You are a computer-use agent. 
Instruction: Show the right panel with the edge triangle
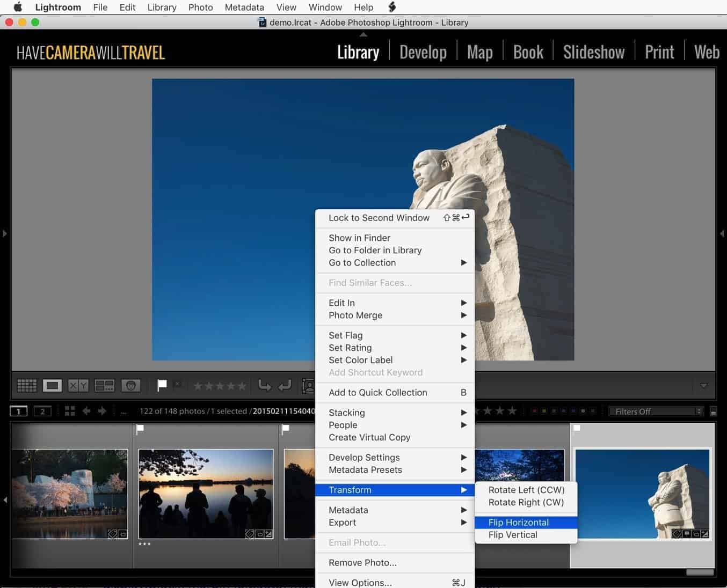click(722, 233)
